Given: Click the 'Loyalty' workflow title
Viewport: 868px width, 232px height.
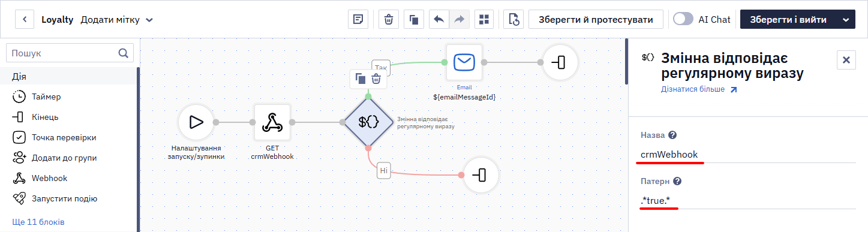Looking at the screenshot, I should [x=58, y=19].
